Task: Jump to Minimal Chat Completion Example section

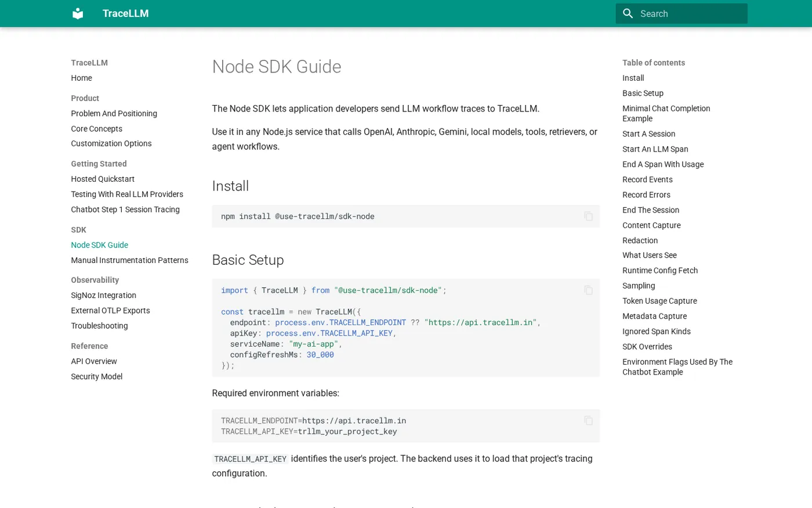Action: point(666,113)
